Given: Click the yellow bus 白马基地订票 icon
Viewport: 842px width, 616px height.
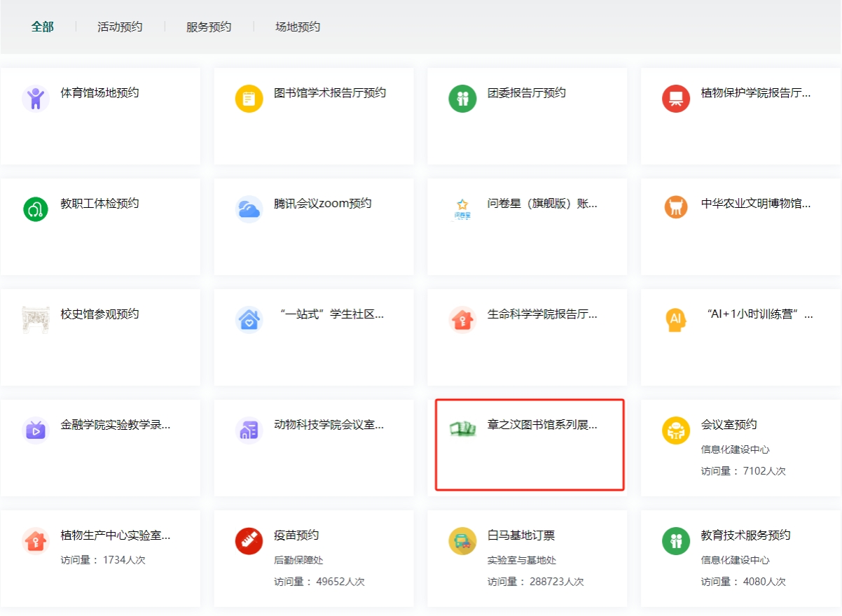Looking at the screenshot, I should click(x=462, y=540).
